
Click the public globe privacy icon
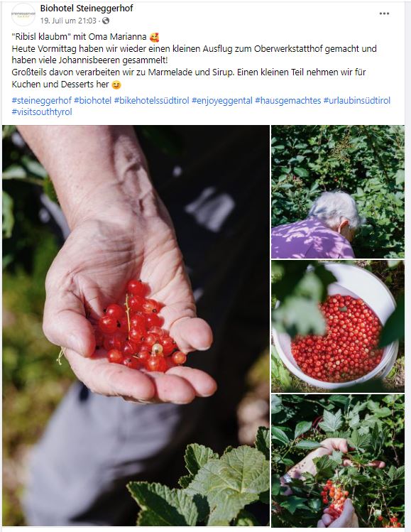(106, 21)
